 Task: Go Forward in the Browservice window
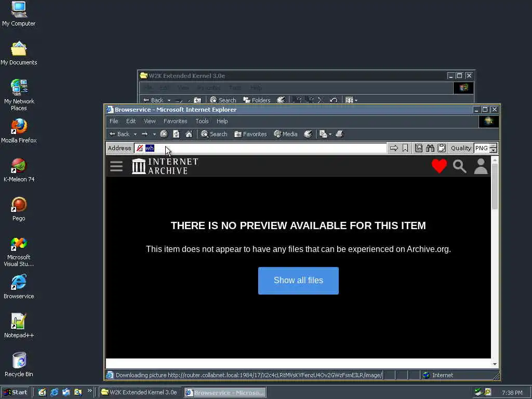point(145,134)
